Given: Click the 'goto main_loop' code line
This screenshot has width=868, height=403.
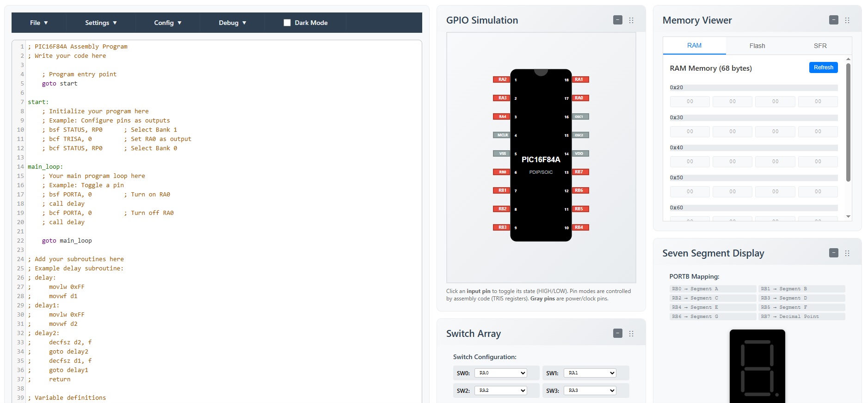Looking at the screenshot, I should [x=67, y=241].
